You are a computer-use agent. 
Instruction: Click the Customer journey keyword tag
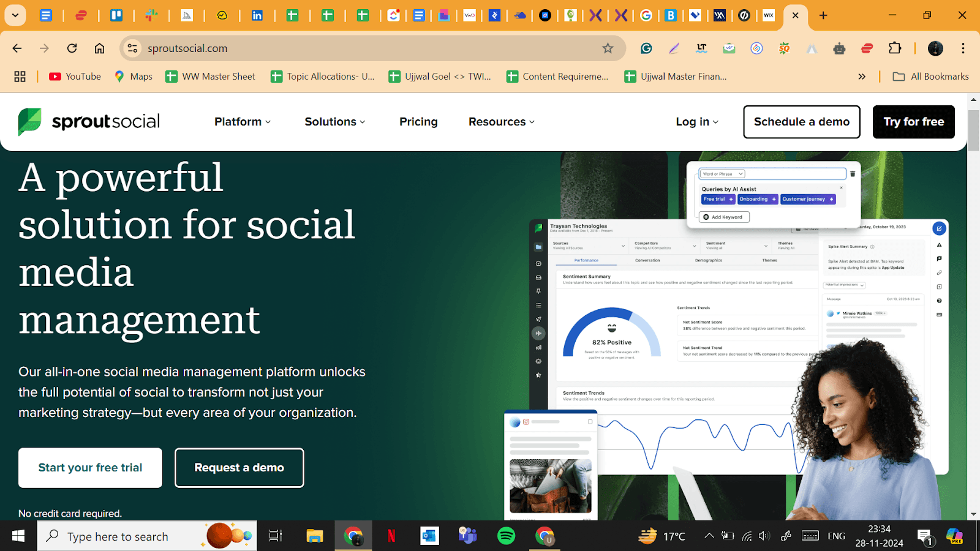click(807, 199)
